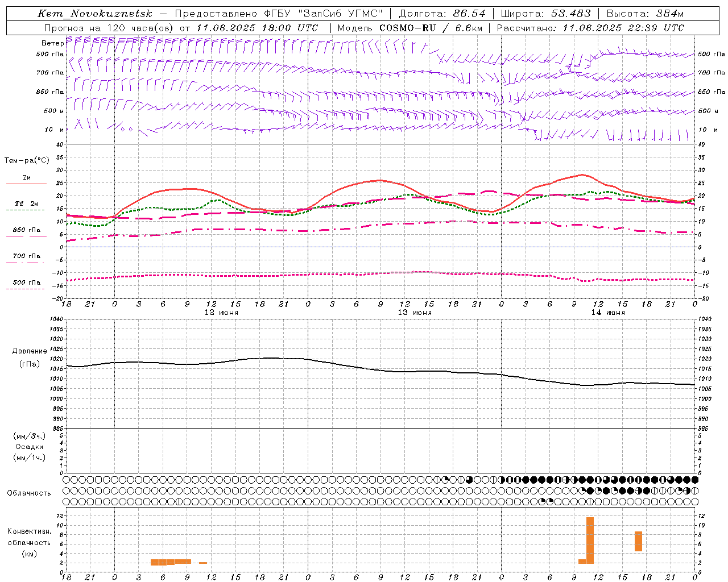Click the 12 июня date label
Viewport: 728px width, 582px height.
(x=221, y=313)
